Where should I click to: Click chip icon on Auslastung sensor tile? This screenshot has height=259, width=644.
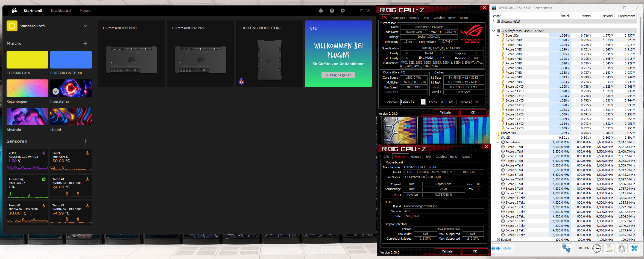click(x=44, y=179)
